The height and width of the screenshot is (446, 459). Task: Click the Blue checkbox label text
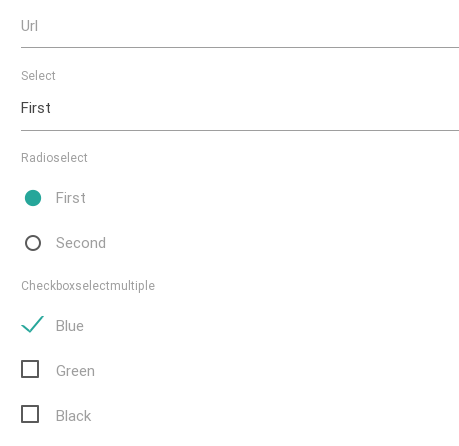[69, 326]
